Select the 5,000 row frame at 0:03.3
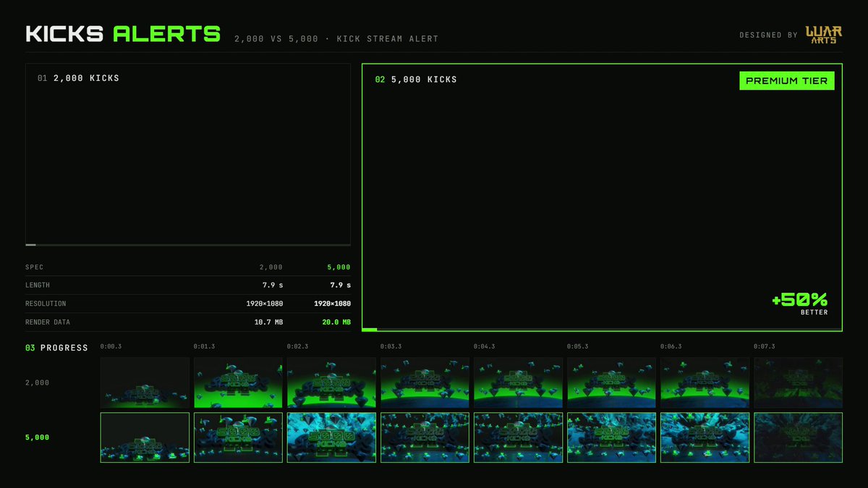Viewport: 868px width, 488px height. click(425, 437)
